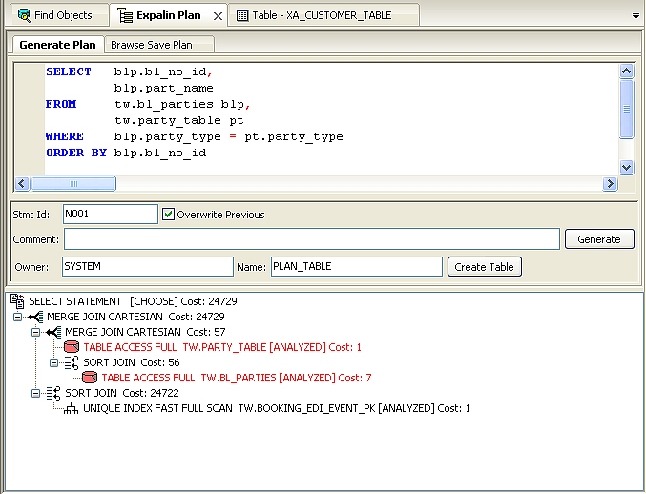Open the tab list dropdown arrow
646x494 pixels.
click(x=636, y=16)
